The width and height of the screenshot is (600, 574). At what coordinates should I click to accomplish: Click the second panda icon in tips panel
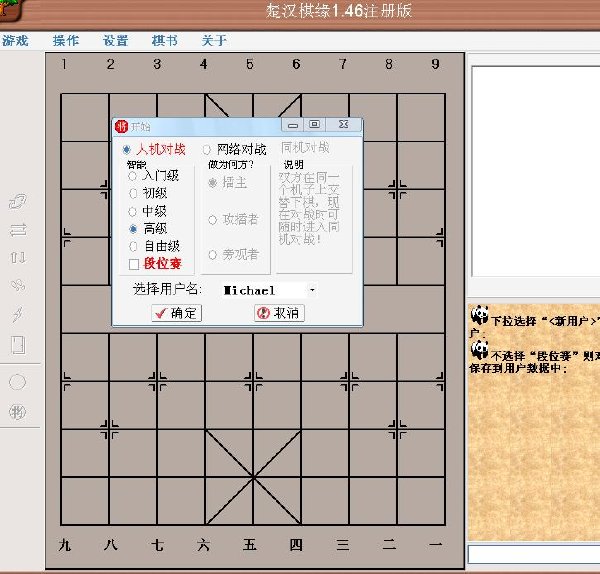(x=479, y=350)
